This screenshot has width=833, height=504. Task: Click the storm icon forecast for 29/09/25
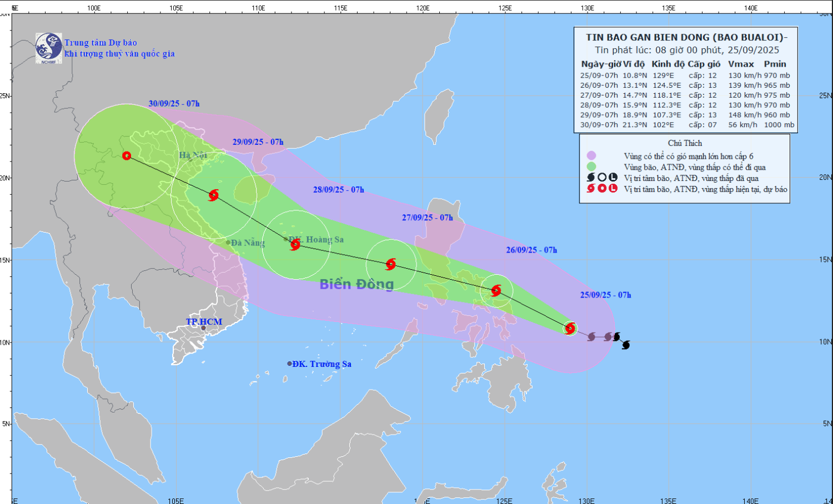tap(214, 195)
